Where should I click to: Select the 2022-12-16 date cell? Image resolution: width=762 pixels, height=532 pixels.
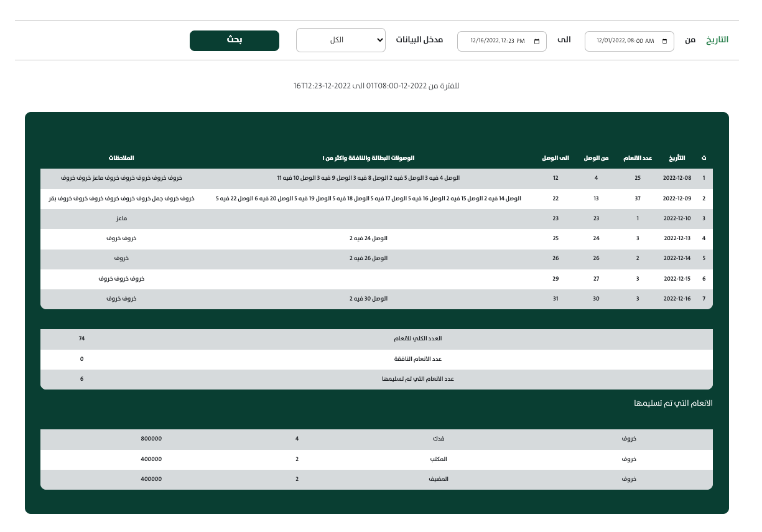click(677, 299)
